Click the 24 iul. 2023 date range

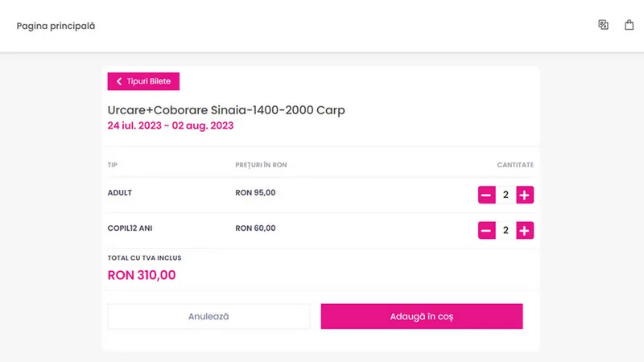click(171, 125)
